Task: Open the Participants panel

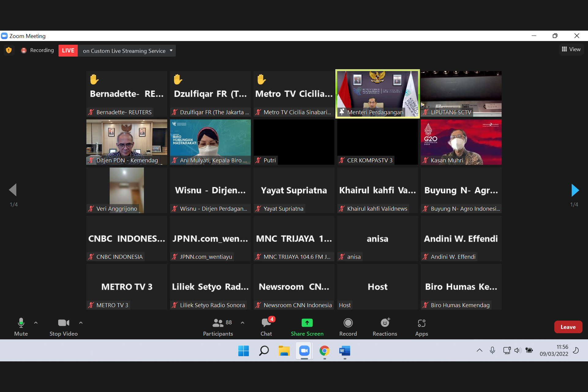Action: click(218, 327)
